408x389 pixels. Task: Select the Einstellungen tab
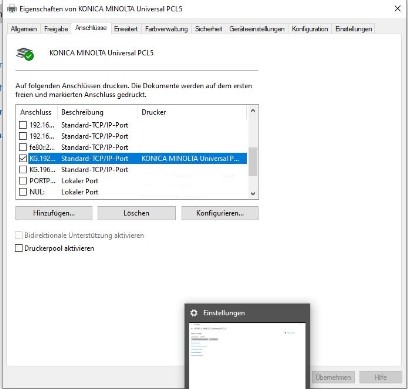353,29
